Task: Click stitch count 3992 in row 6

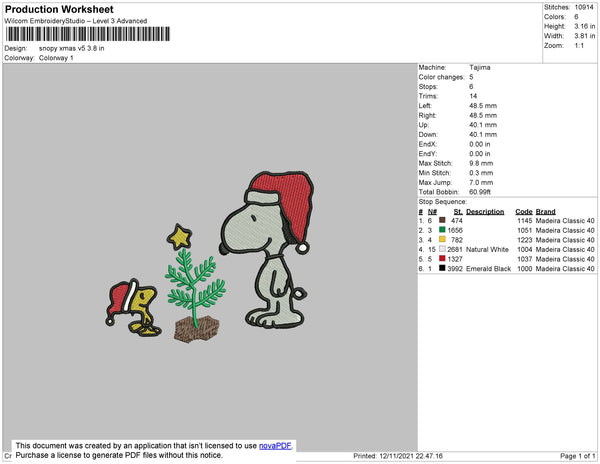Action: 455,269
